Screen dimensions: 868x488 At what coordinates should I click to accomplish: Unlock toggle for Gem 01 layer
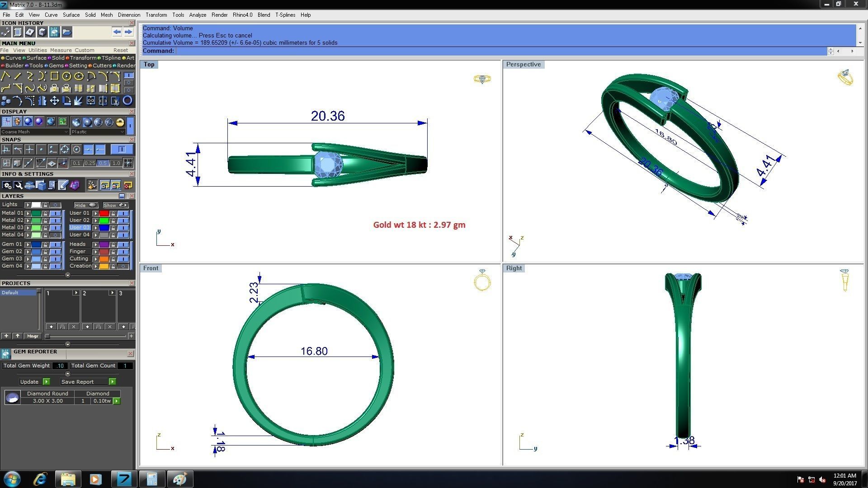pos(45,244)
